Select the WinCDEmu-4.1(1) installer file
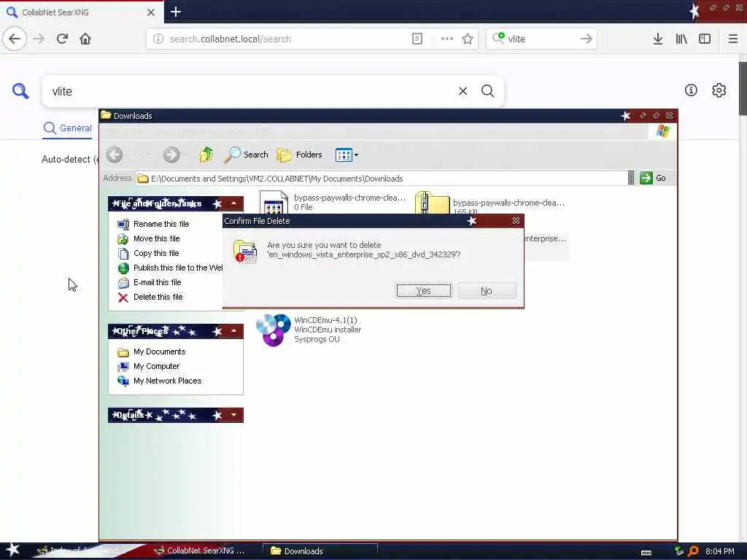Image resolution: width=747 pixels, height=560 pixels. click(309, 330)
